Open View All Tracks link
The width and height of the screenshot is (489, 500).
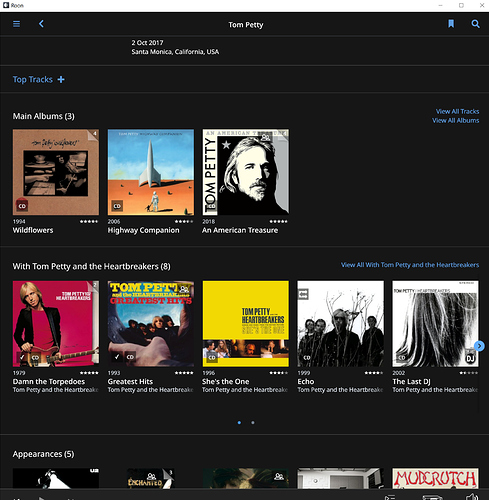[x=457, y=111]
